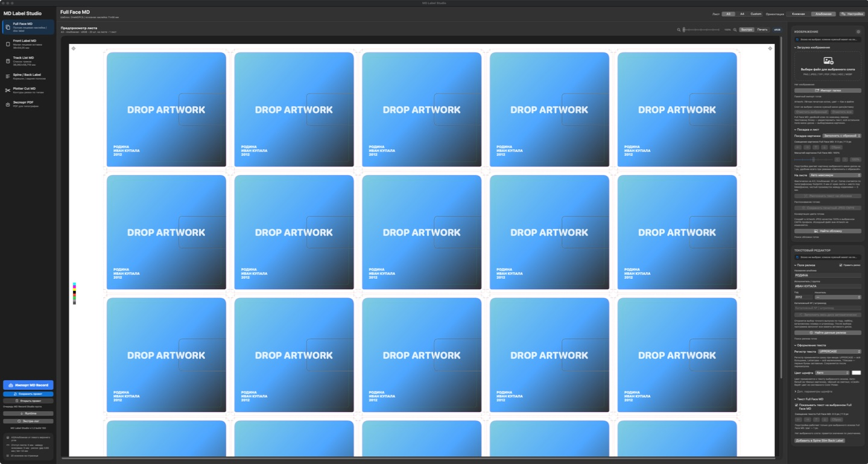
Task: Choose the A4 sheet size tab
Action: 742,14
